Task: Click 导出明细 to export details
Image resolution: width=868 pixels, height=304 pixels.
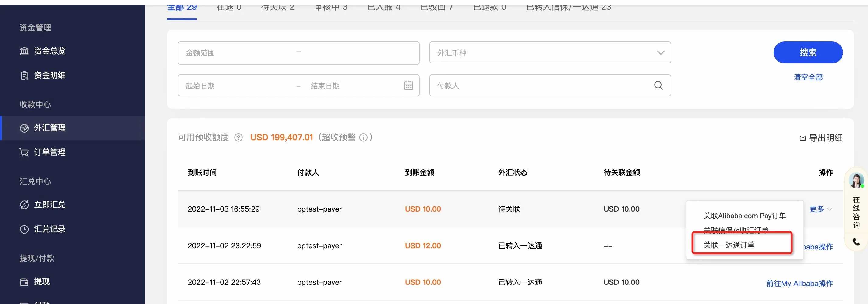Action: [x=821, y=138]
